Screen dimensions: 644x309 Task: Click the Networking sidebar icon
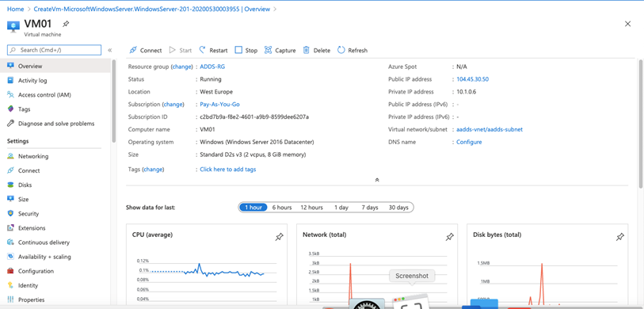click(x=10, y=156)
